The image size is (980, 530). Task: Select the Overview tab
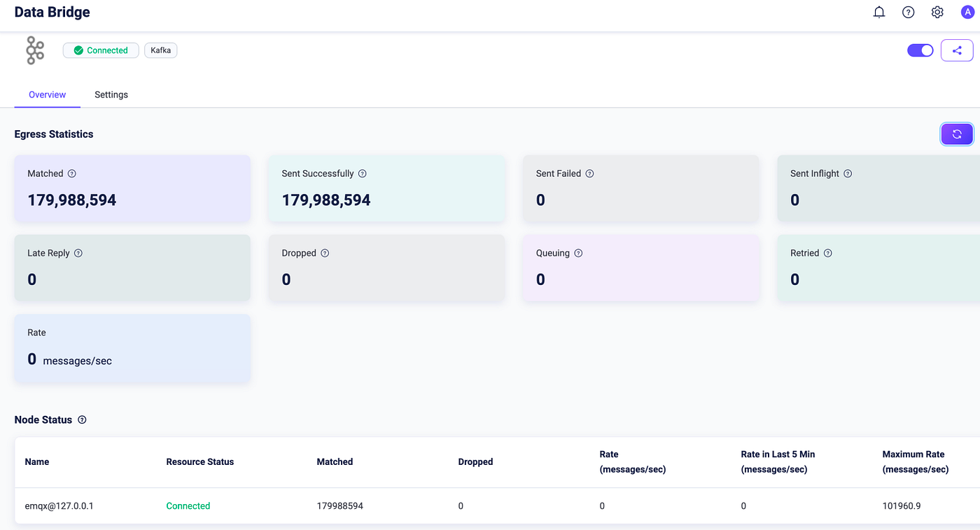tap(48, 95)
